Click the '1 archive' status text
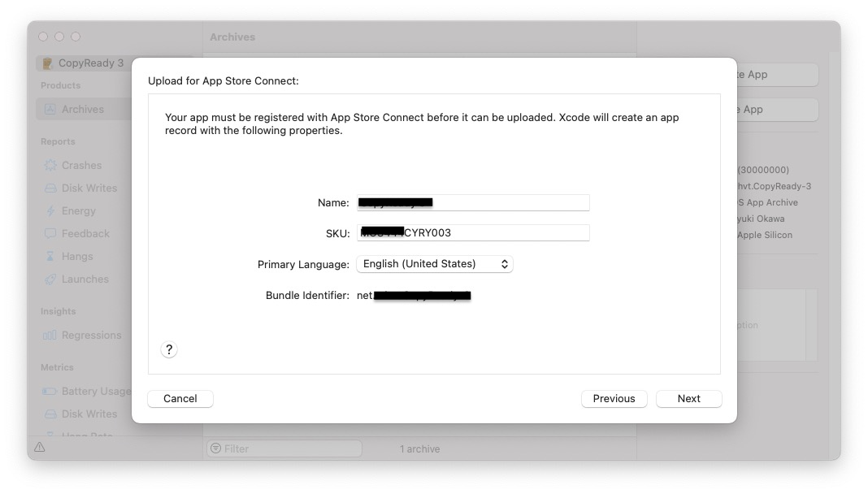The image size is (868, 494). [x=419, y=449]
